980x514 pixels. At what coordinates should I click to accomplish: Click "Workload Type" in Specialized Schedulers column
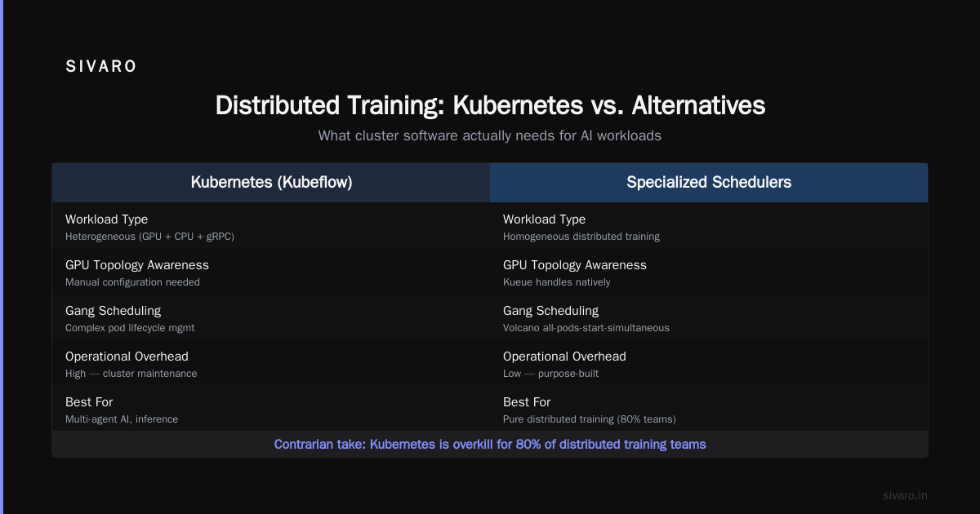544,219
